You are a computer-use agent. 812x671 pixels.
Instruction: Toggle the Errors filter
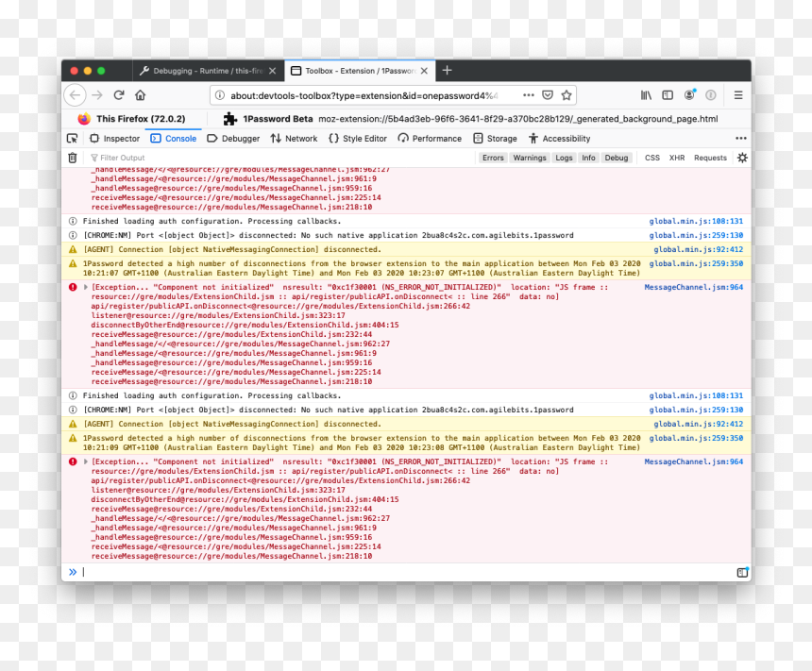point(493,158)
